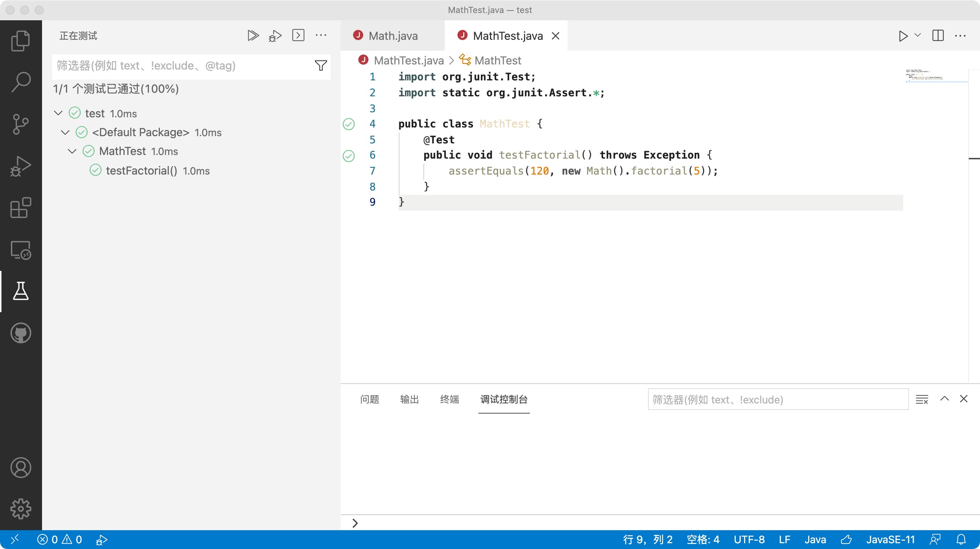Debug all tests in Testing panel
Viewport: 980px width, 549px height.
(275, 36)
